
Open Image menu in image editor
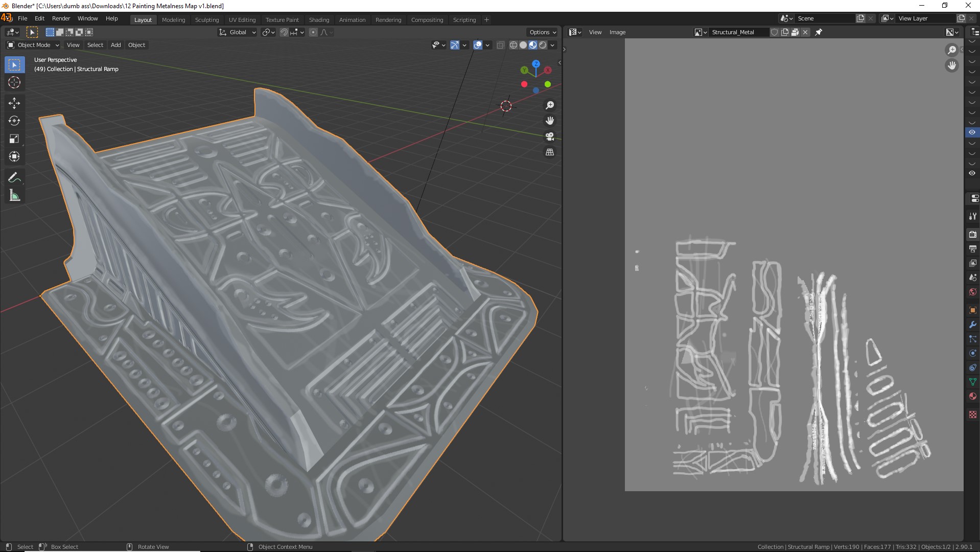[x=617, y=32]
